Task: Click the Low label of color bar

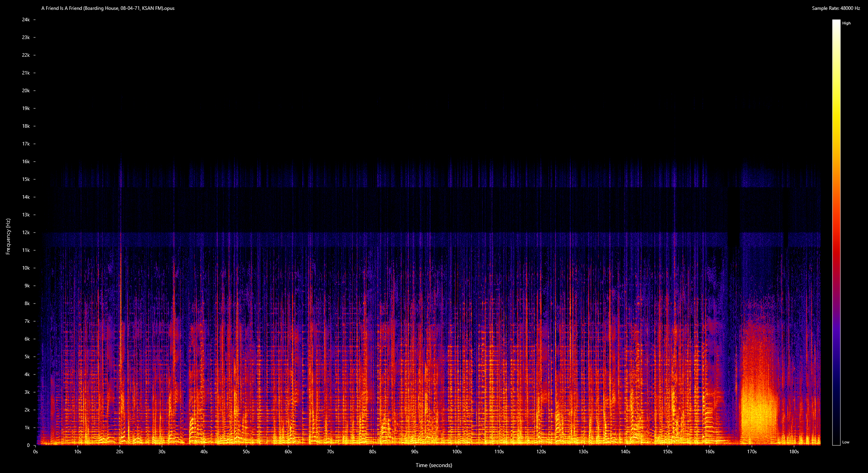Action: coord(846,442)
